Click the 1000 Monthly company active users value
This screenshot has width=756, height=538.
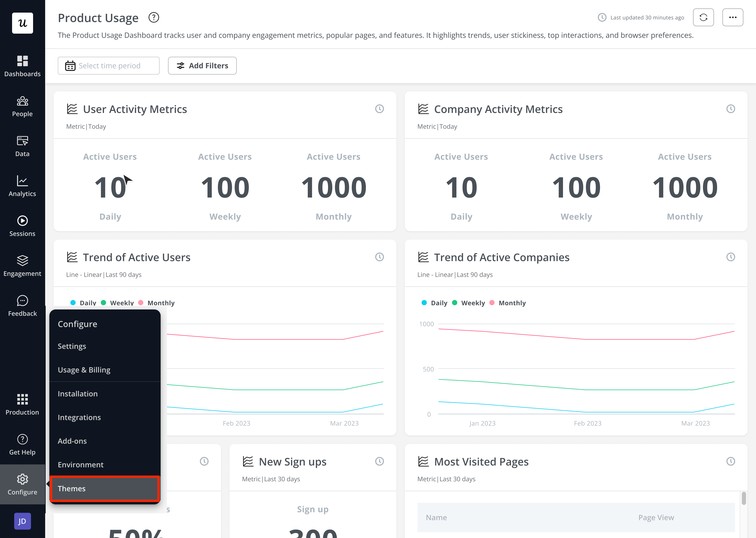click(x=685, y=188)
